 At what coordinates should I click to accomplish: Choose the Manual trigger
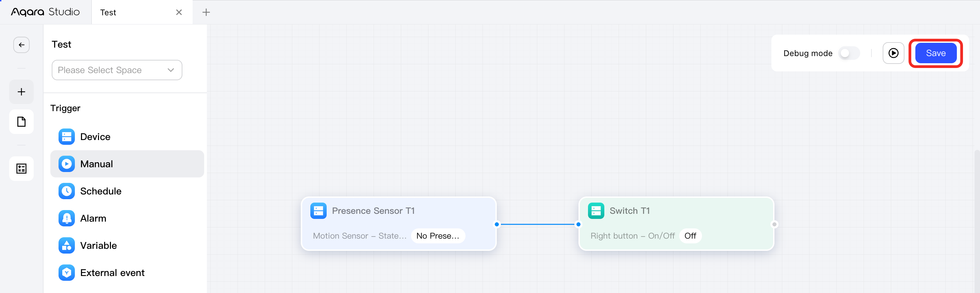coord(127,164)
